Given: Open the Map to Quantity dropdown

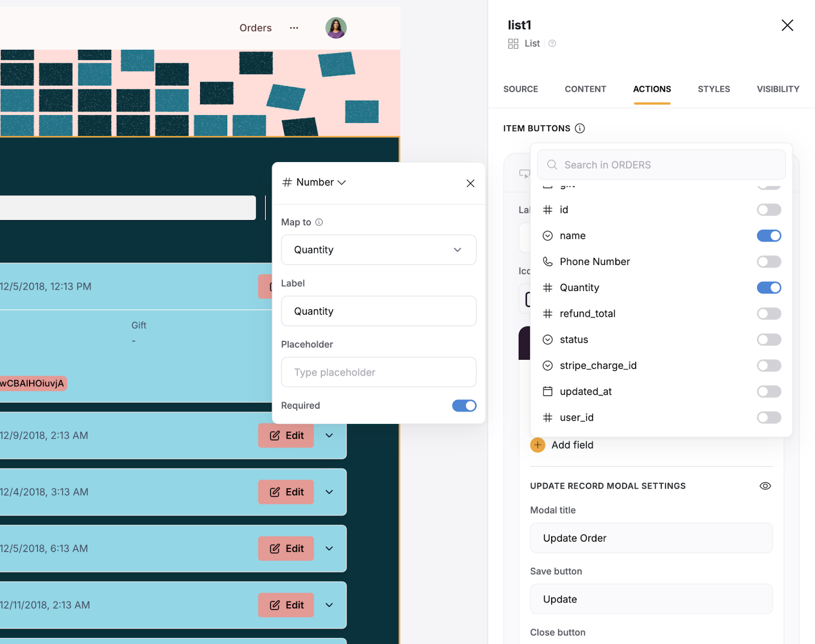Looking at the screenshot, I should tap(378, 250).
